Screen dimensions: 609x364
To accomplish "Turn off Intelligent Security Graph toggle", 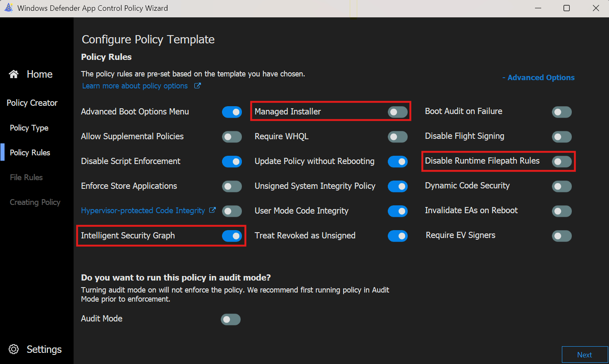I will (x=232, y=236).
